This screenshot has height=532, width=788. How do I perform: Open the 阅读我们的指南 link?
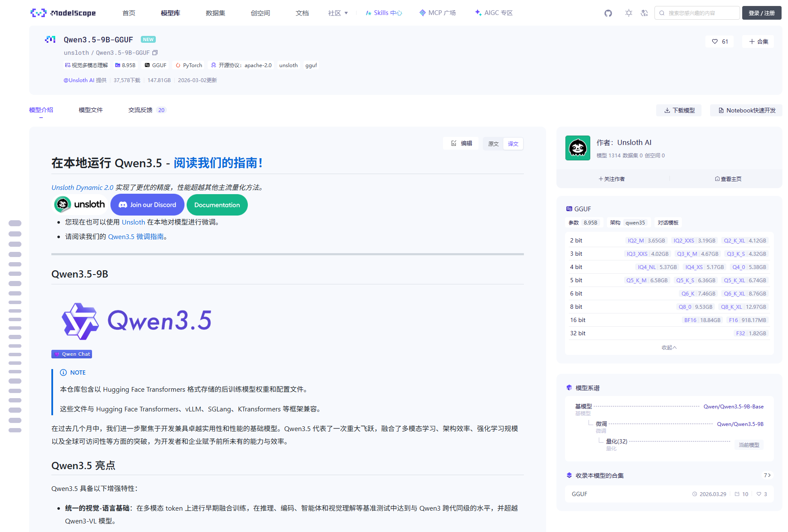point(217,163)
